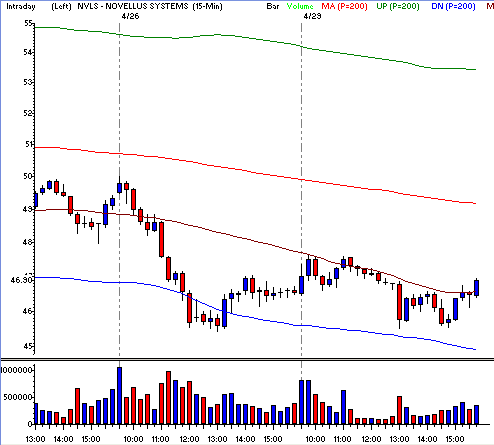Select the red "MA (P=200)" legend entry
Viewport: 494px width, 445px height.
point(344,6)
